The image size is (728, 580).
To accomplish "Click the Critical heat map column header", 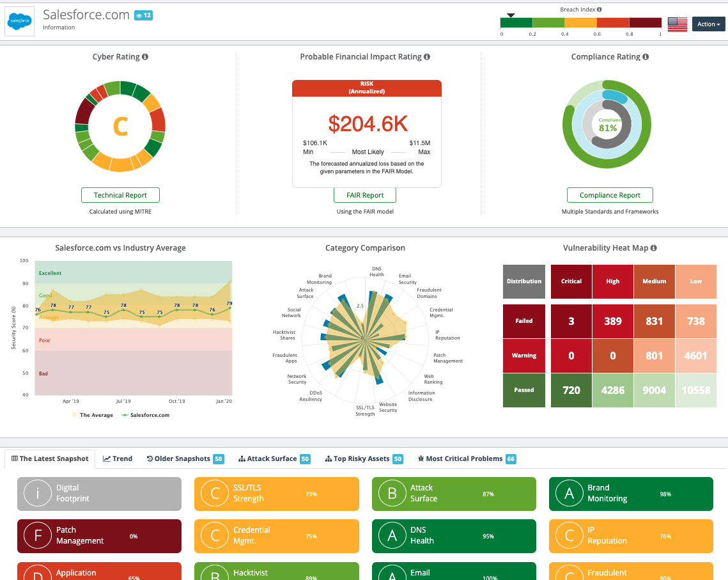I will click(x=571, y=281).
